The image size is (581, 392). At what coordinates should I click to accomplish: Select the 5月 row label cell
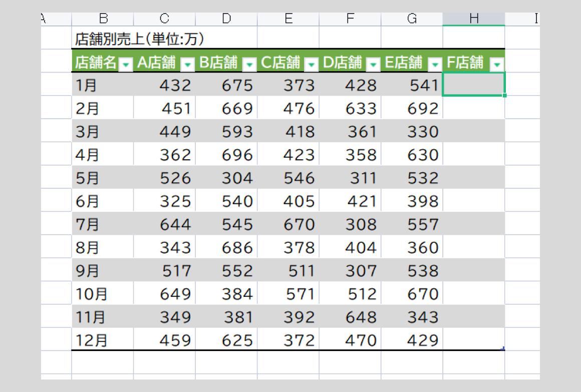click(x=103, y=177)
